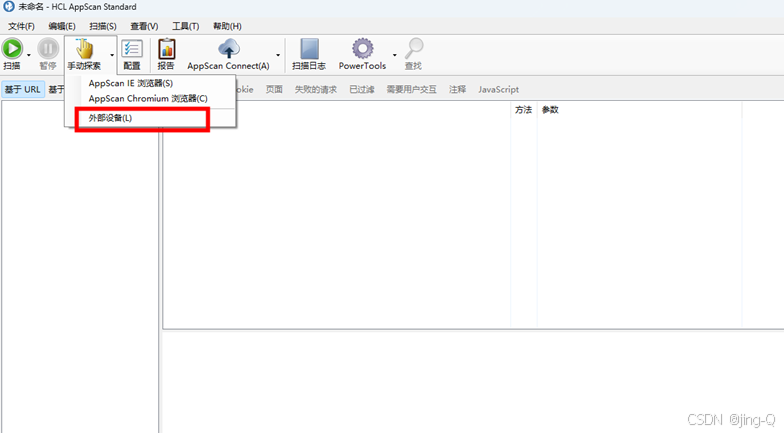
Task: Sort by the 方法 column header
Action: (x=524, y=110)
